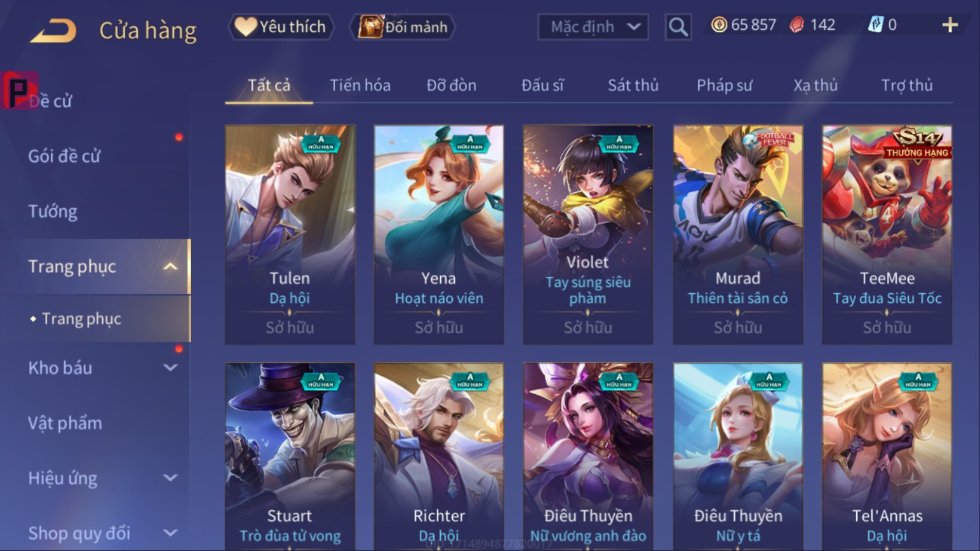
Task: Open the search magnifier icon
Action: [x=678, y=27]
